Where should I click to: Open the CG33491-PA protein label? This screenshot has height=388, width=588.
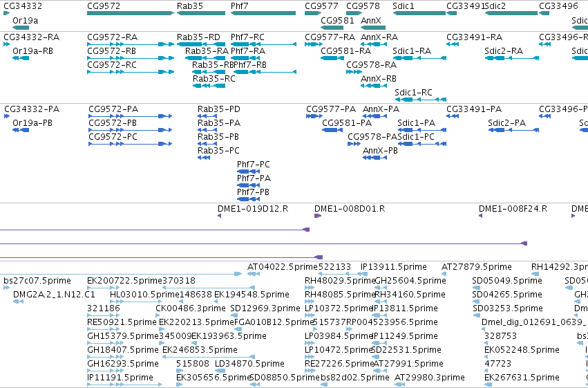tap(474, 109)
